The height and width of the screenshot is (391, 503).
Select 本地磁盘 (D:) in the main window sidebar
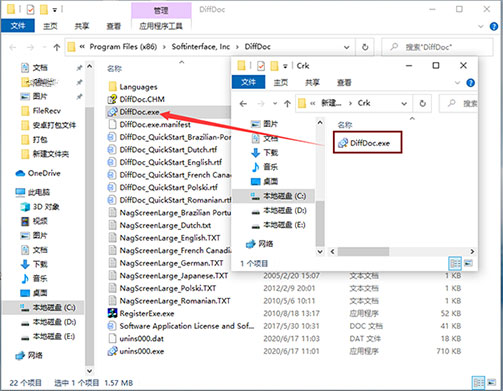pyautogui.click(x=49, y=322)
